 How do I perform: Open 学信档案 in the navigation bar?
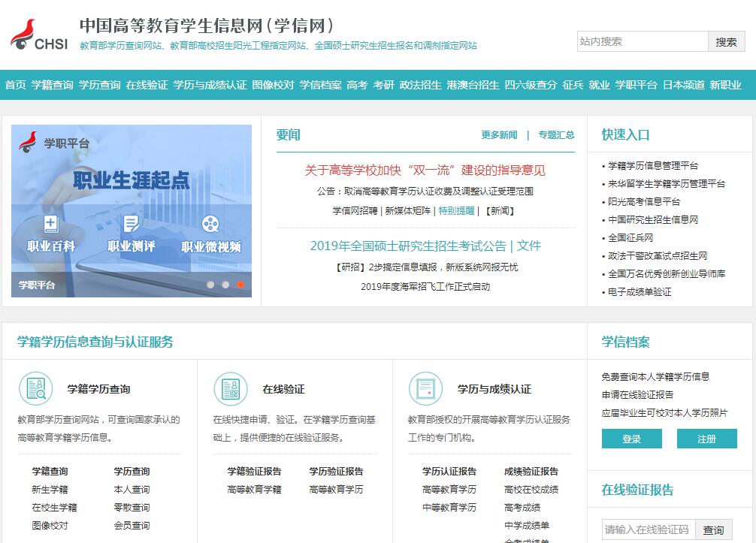320,86
